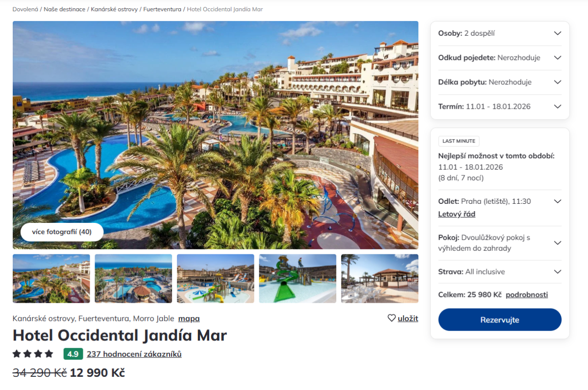Go to Kanárské ostrovy breadcrumb
The width and height of the screenshot is (588, 390).
coord(114,9)
